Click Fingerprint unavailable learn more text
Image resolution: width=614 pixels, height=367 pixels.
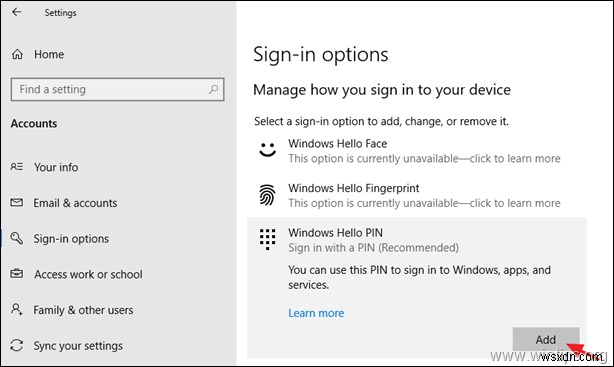click(424, 203)
